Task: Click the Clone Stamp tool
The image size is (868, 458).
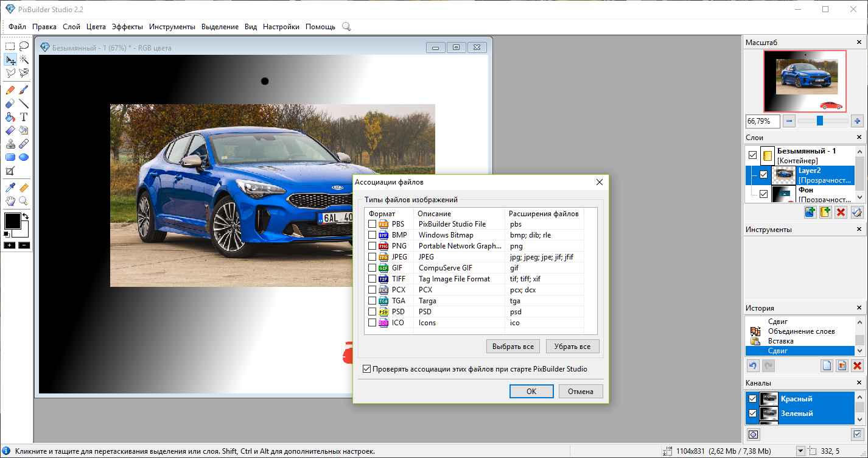Action: pyautogui.click(x=10, y=144)
